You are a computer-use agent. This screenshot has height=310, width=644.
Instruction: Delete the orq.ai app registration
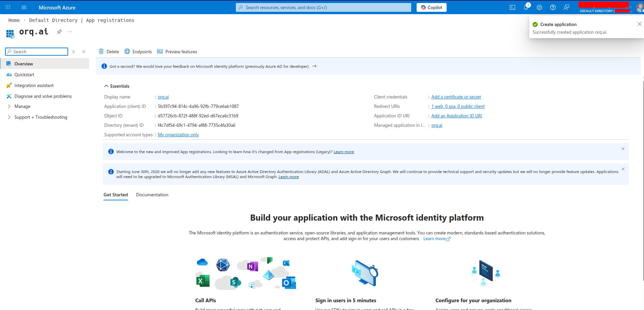(109, 51)
